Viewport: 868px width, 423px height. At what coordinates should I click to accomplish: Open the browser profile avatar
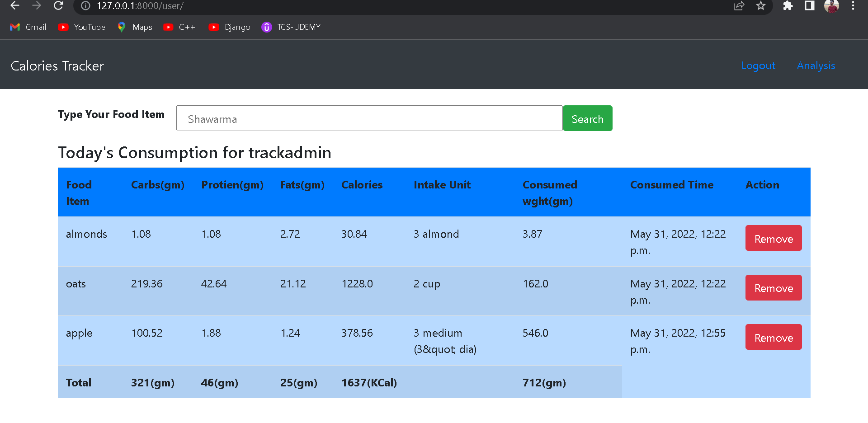click(x=831, y=6)
